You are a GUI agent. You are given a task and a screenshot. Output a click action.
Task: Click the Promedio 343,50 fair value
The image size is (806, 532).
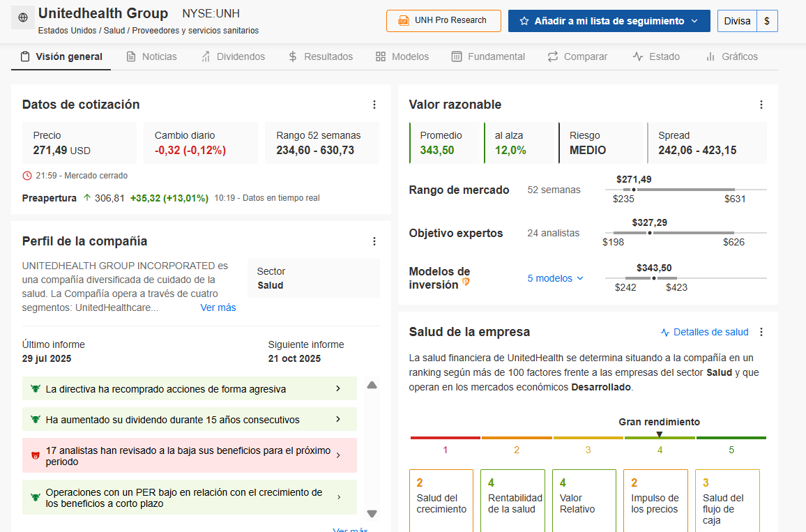(437, 151)
